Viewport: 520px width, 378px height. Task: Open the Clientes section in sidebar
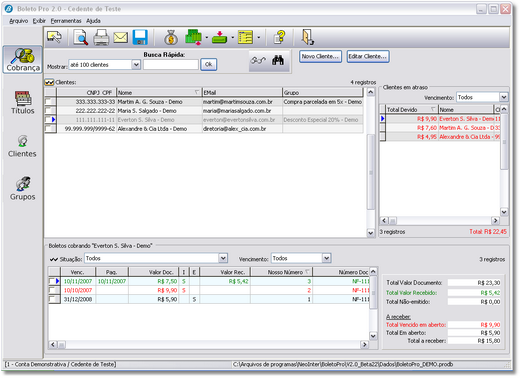coord(22,146)
